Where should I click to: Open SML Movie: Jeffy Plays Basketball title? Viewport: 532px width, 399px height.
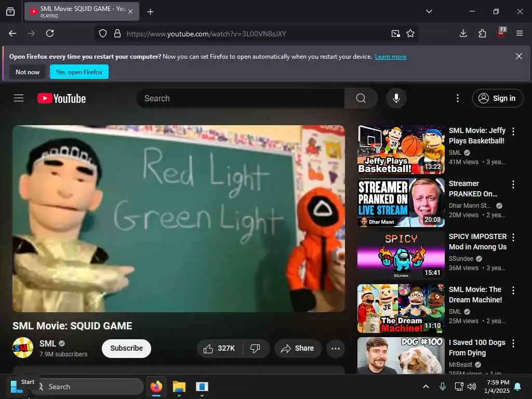tap(477, 136)
